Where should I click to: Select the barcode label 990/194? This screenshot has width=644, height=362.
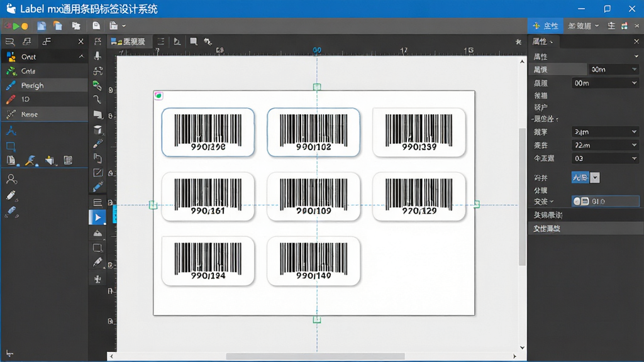pos(208,261)
